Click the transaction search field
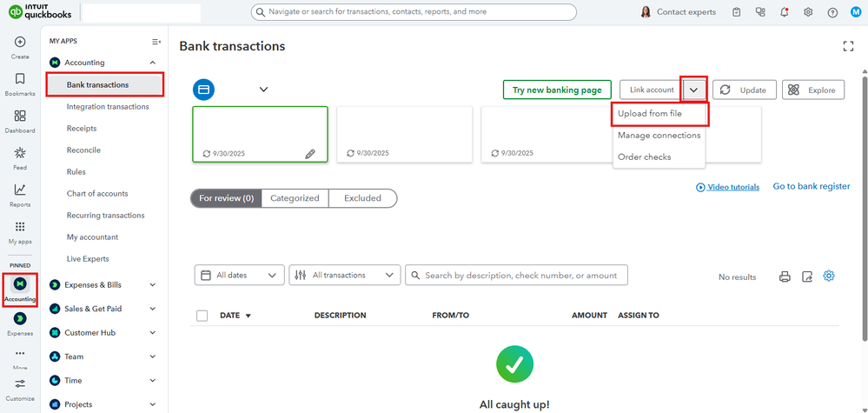The height and width of the screenshot is (413, 868). tap(521, 276)
